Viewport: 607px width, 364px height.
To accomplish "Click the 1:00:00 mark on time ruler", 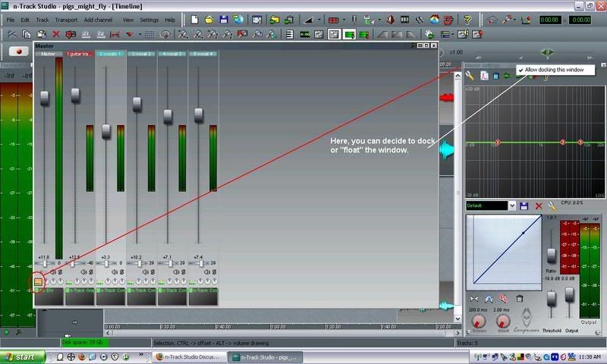I will click(278, 327).
